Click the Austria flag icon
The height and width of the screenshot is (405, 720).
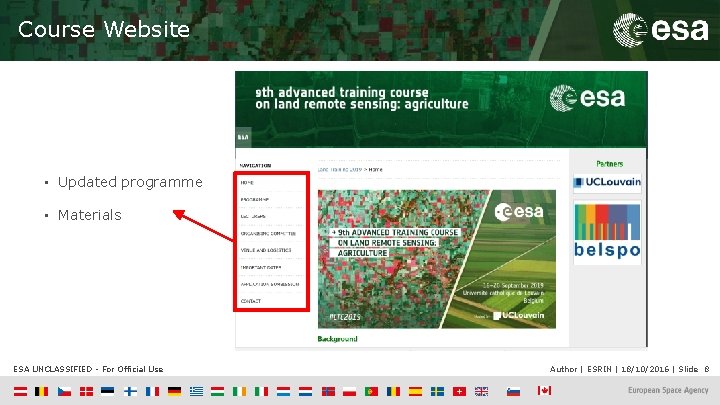click(x=20, y=391)
